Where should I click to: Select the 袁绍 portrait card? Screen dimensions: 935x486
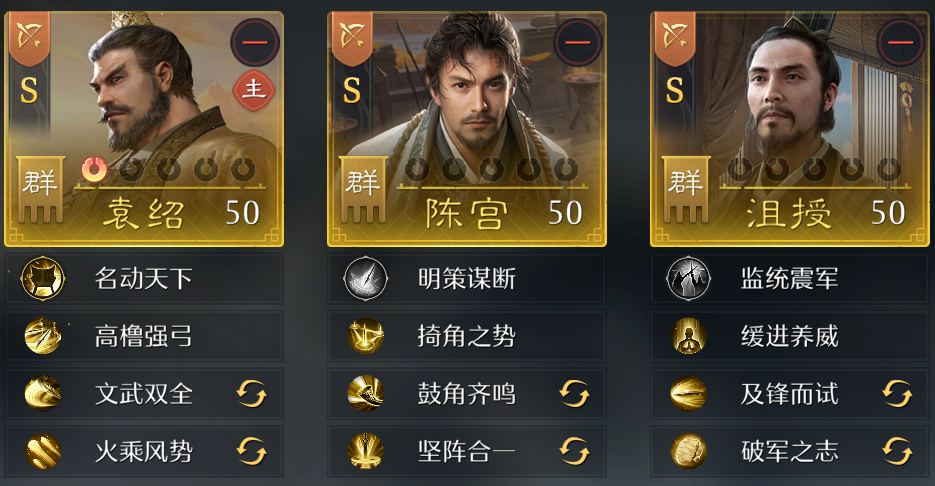point(144,129)
